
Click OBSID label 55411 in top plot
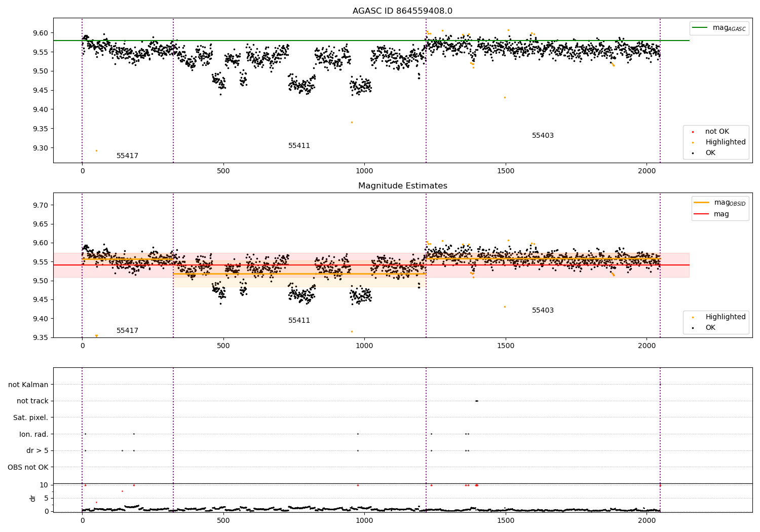coord(299,146)
